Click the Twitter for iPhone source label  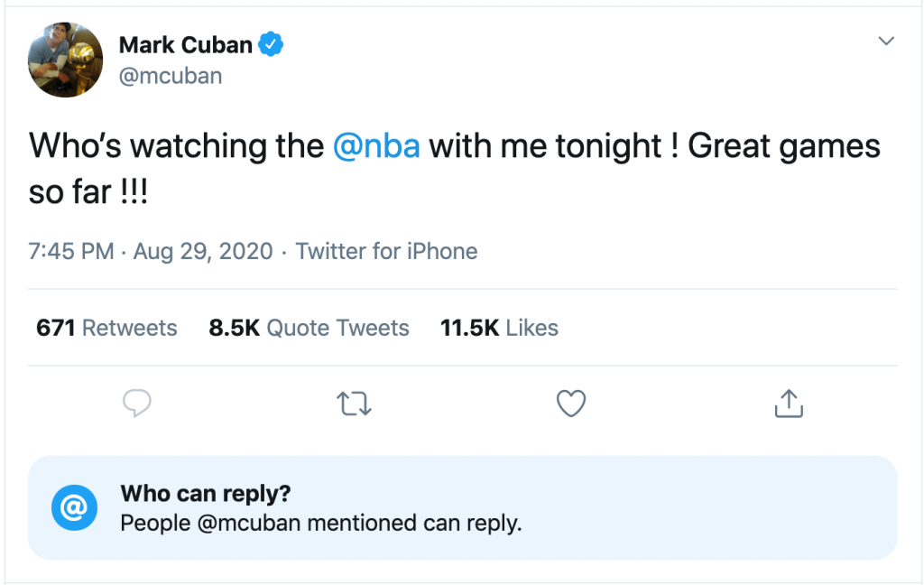click(386, 251)
